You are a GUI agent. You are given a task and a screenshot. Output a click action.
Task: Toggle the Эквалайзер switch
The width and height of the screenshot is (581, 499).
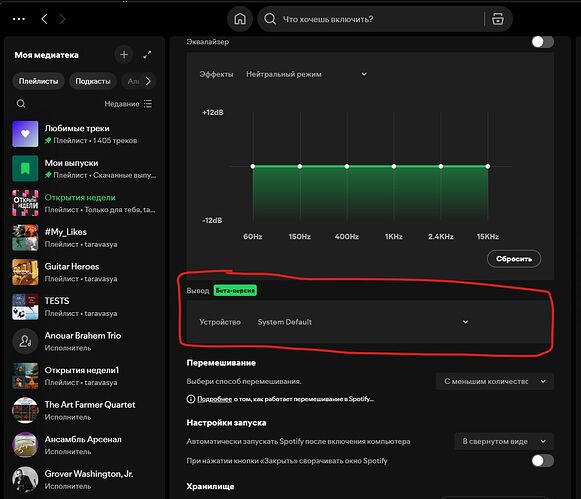pyautogui.click(x=542, y=42)
